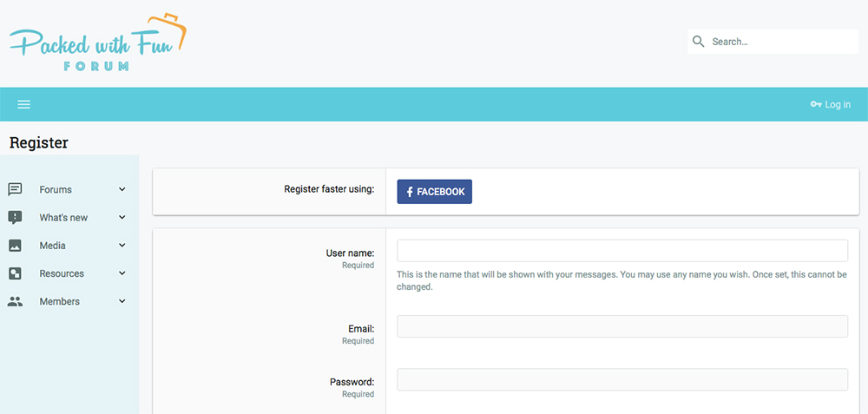
Task: Click the Members people icon
Action: tap(15, 302)
